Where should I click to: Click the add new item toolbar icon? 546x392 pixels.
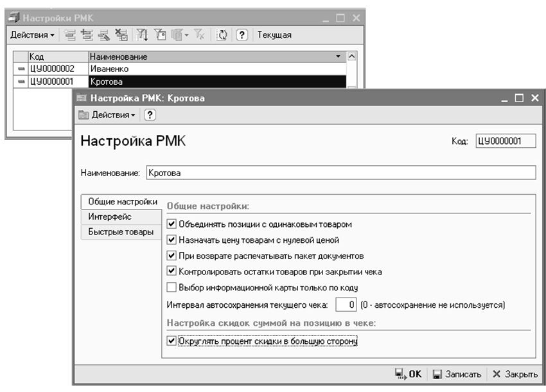70,35
